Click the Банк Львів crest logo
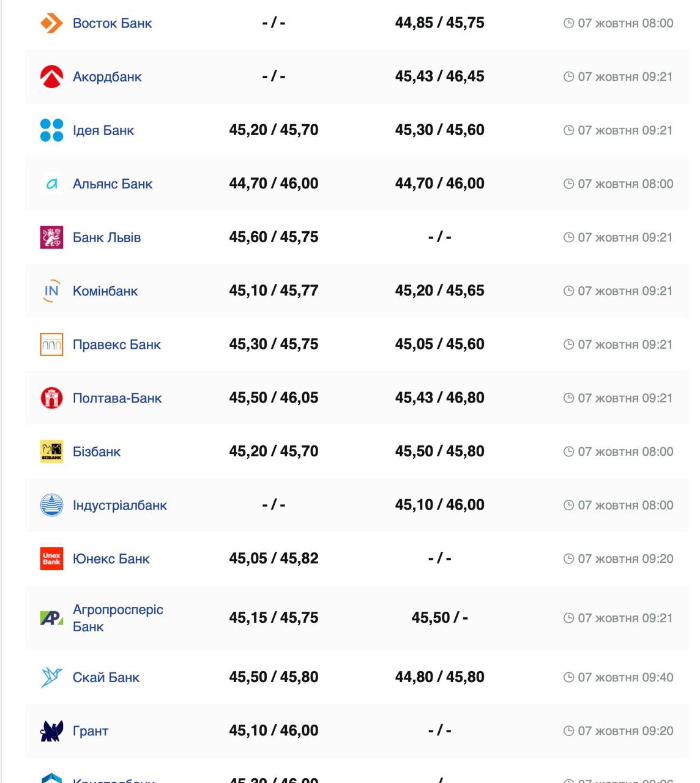Viewport: 700px width, 783px height. (x=51, y=237)
